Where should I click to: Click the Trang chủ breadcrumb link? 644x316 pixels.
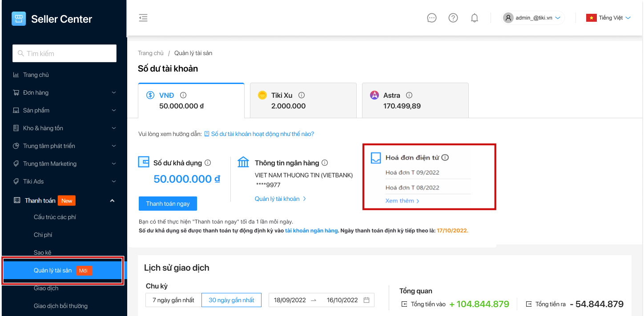coord(151,53)
